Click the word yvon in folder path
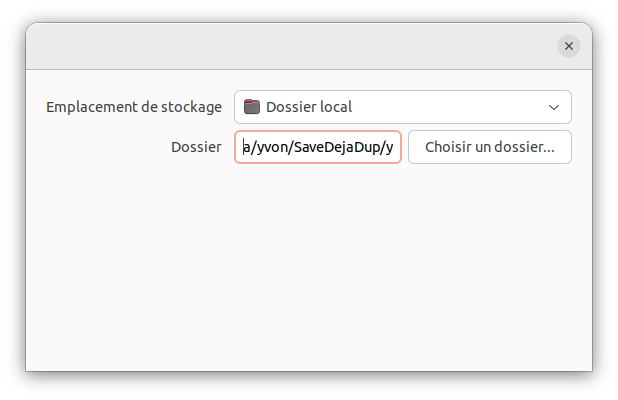Screen dimensions: 618x400 tap(271, 148)
